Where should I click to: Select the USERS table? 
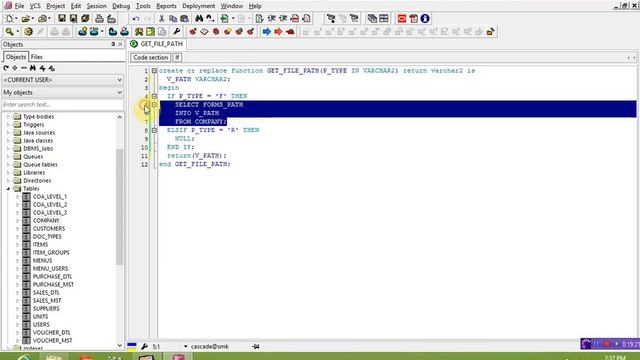point(41,324)
